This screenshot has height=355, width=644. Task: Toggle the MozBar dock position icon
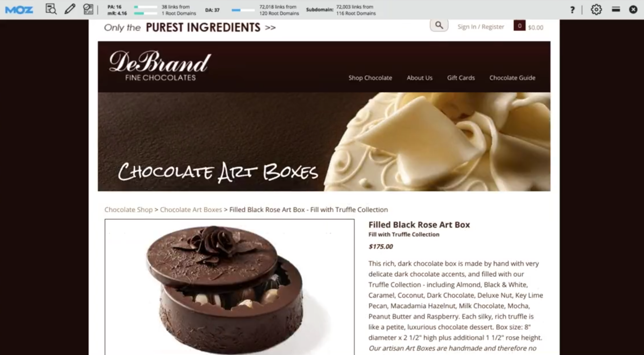616,9
